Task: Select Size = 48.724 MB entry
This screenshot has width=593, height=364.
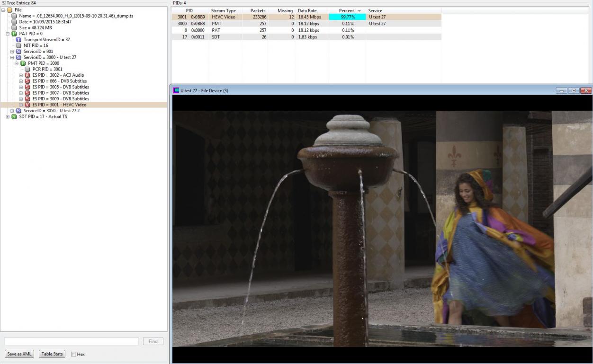Action: 36,27
